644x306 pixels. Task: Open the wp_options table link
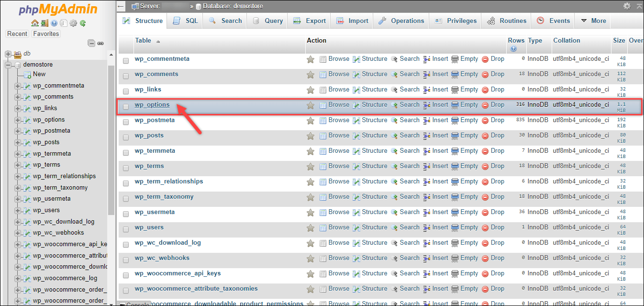(x=152, y=105)
